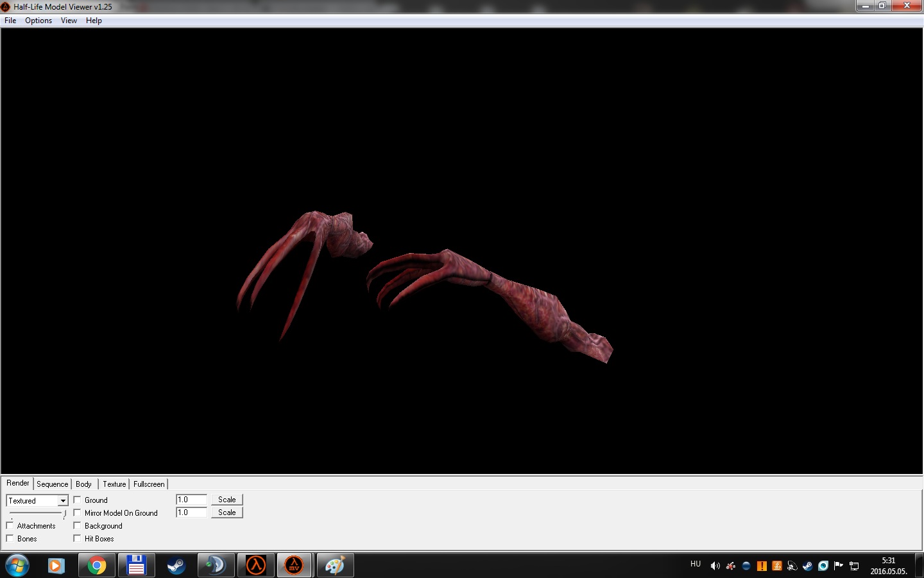Click the Show Desktop strip

[919, 566]
